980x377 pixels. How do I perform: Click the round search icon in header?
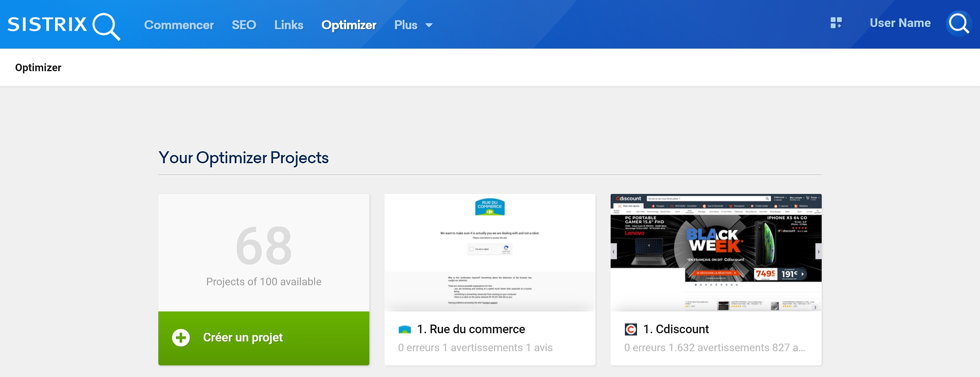tap(959, 24)
